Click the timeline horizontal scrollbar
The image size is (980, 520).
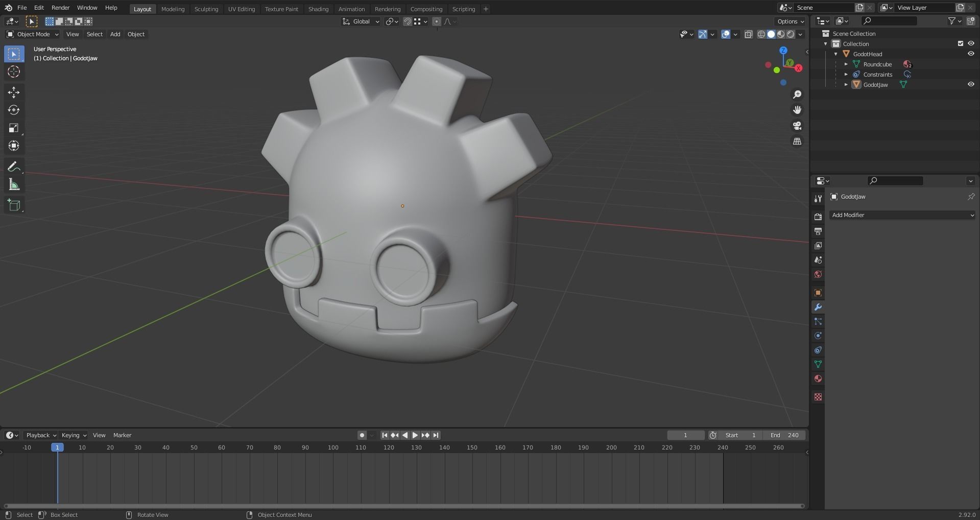point(404,506)
